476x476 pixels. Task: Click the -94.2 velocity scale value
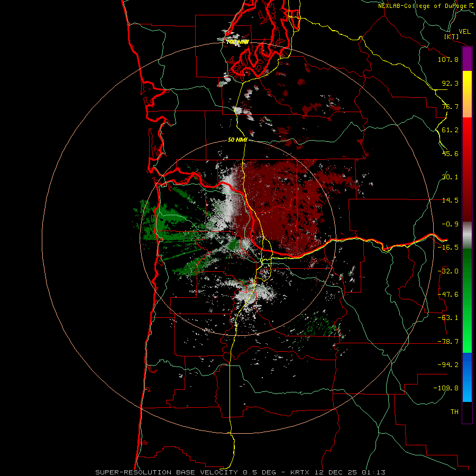(448, 365)
